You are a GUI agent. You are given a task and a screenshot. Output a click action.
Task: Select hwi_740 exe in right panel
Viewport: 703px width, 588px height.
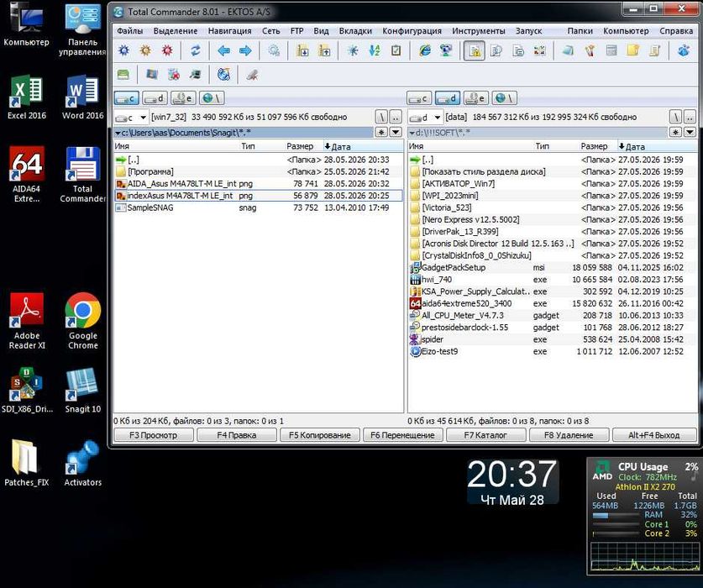[x=553, y=280]
